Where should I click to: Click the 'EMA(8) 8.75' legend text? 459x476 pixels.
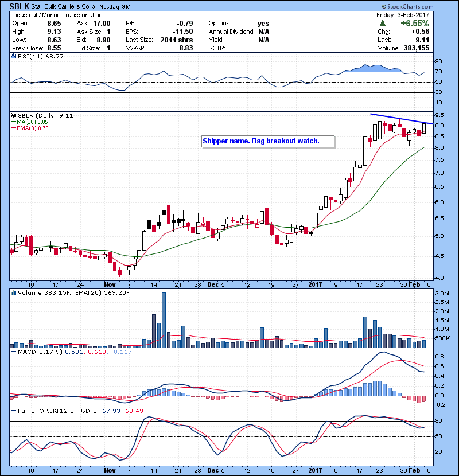[x=33, y=128]
